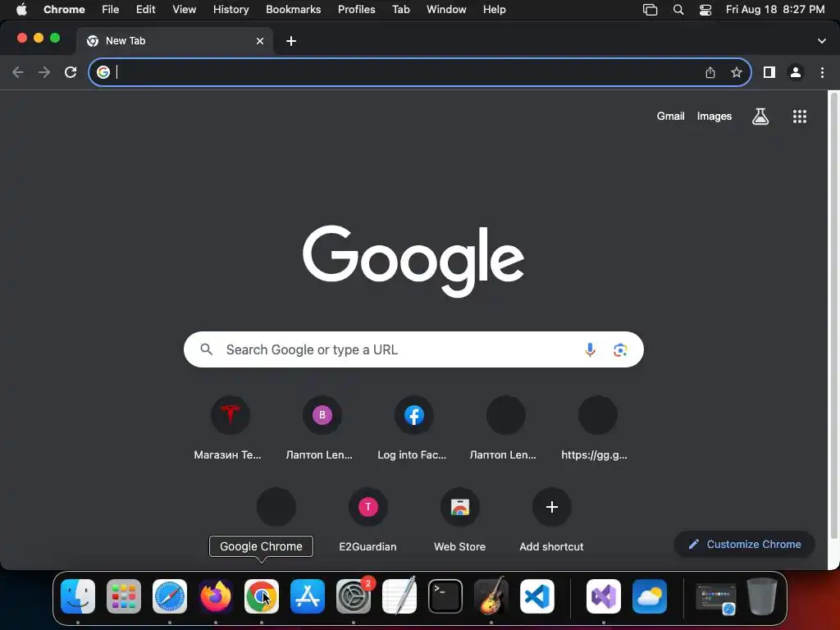Open the Help menu
840x630 pixels.
(x=494, y=10)
